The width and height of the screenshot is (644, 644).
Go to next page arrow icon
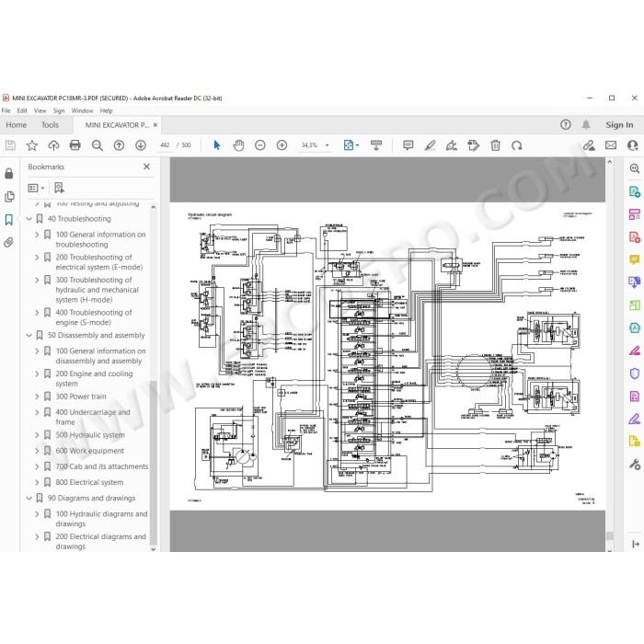click(141, 145)
